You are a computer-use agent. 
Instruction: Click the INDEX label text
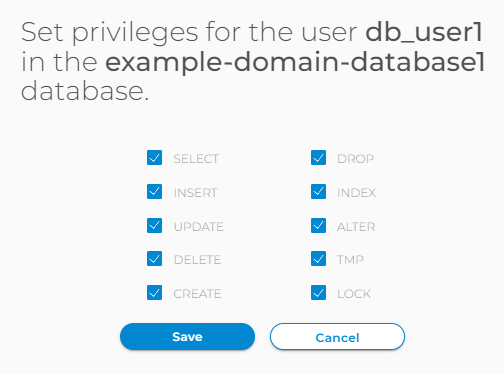pyautogui.click(x=356, y=193)
